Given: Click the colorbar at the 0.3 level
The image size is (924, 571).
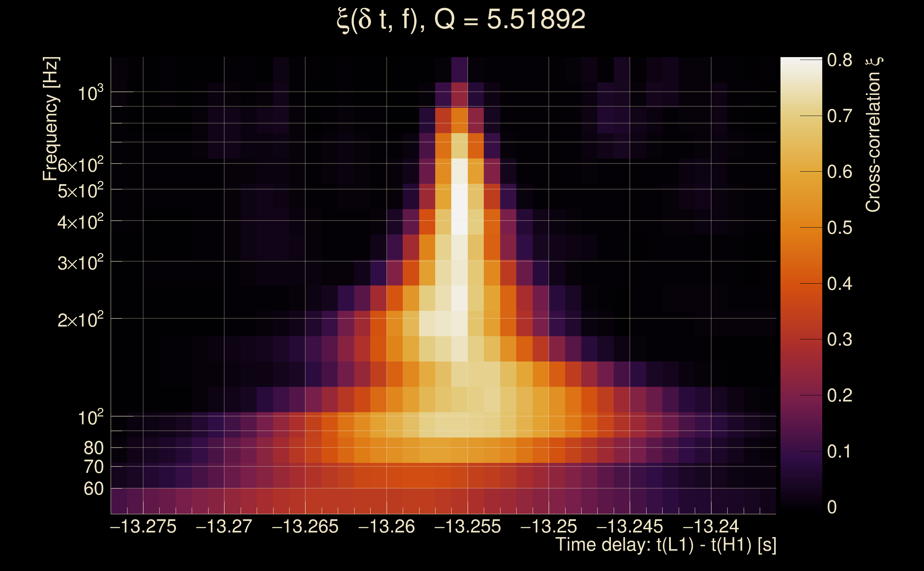Looking at the screenshot, I should (801, 339).
